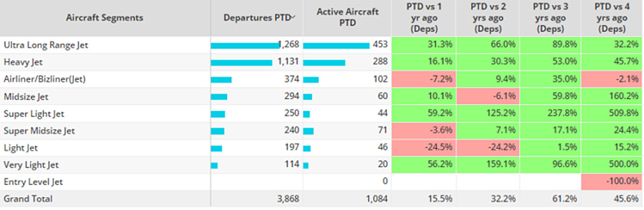Image resolution: width=644 pixels, height=210 pixels.
Task: Select Airliner/Bizliner(Jet) segment label
Action: (45, 79)
